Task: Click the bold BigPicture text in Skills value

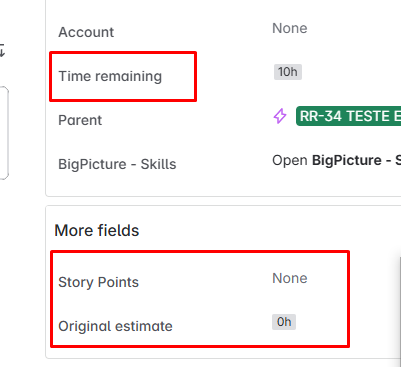Action: pos(347,160)
